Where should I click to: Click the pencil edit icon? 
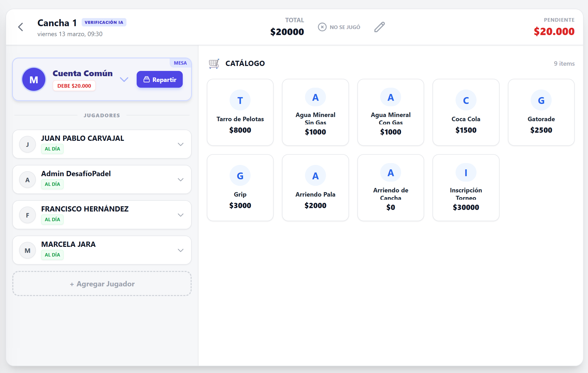pyautogui.click(x=379, y=27)
